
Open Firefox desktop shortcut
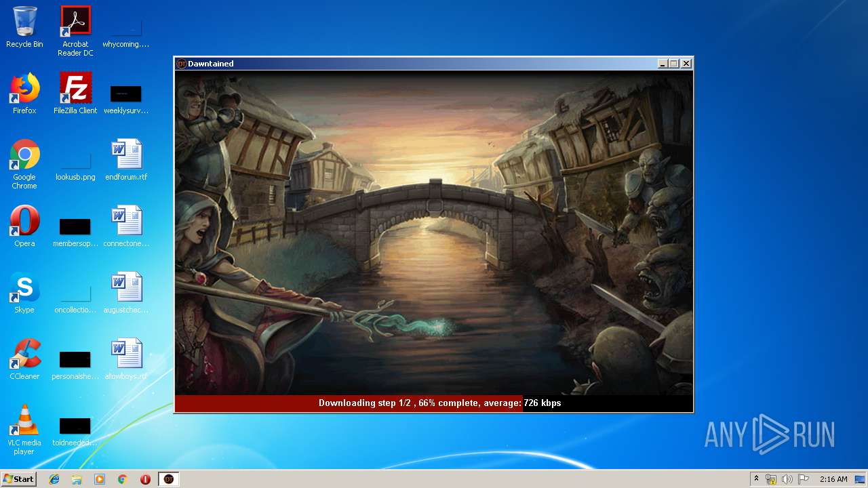click(24, 94)
